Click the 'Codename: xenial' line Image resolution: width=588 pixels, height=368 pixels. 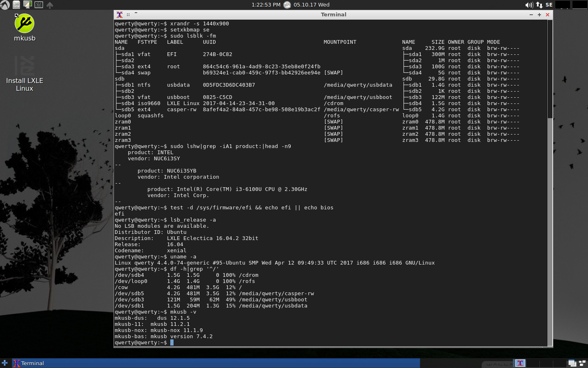point(151,251)
